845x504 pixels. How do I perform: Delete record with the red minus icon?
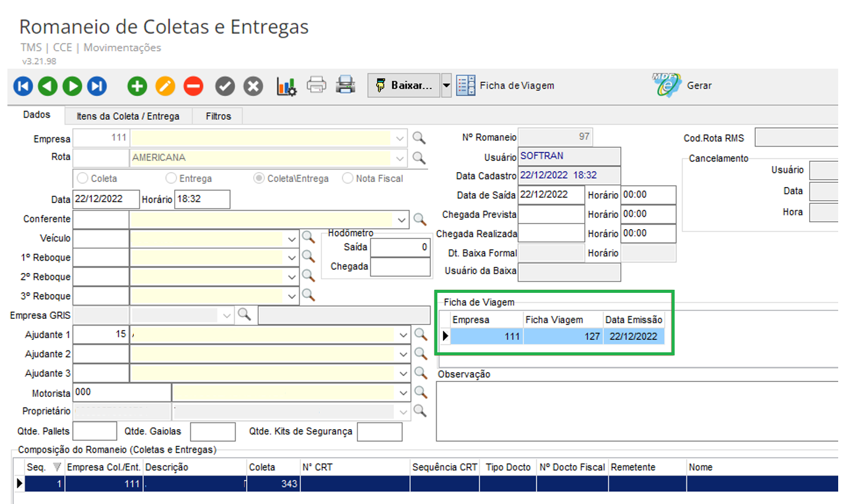point(193,86)
